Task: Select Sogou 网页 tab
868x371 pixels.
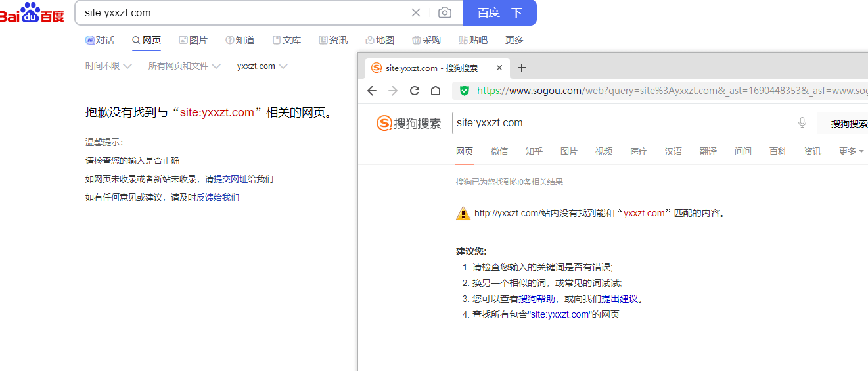Action: coord(465,151)
